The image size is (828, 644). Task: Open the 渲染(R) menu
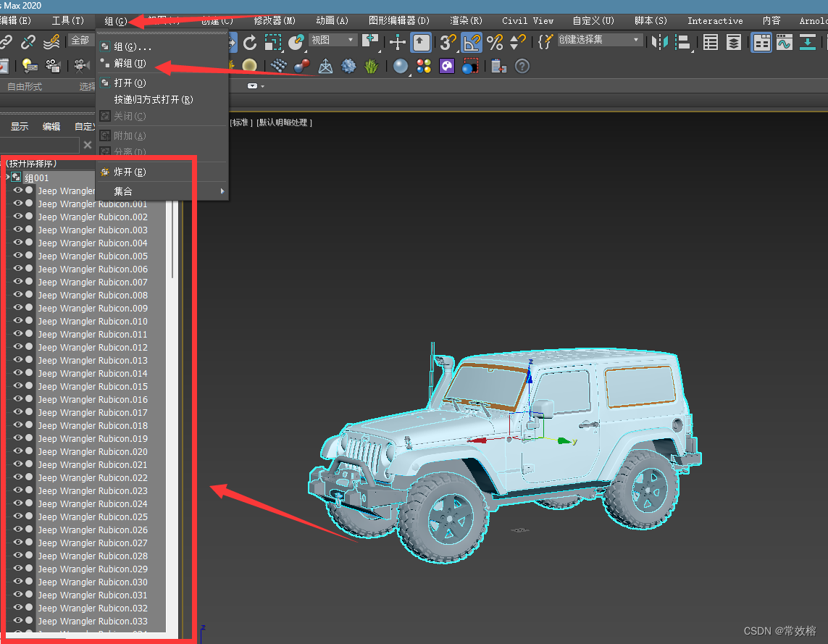[x=466, y=20]
